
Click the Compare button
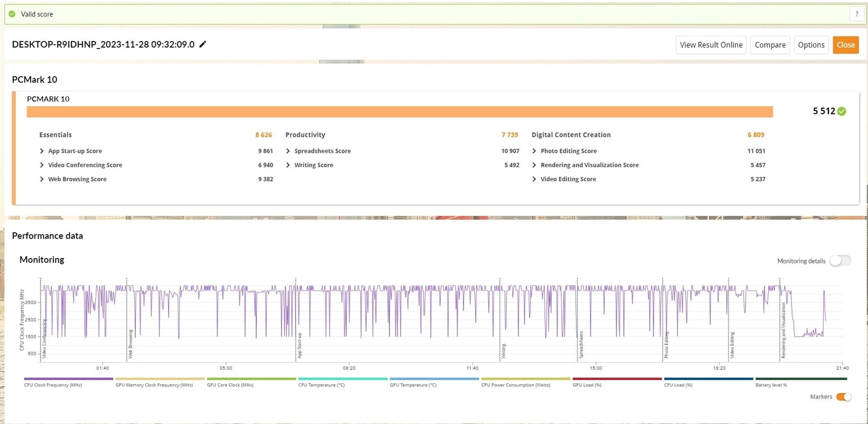[770, 45]
